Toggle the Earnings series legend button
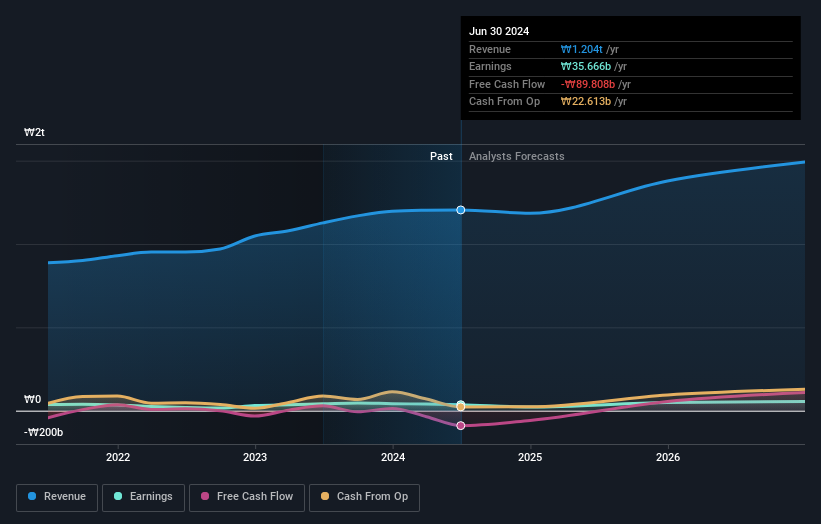Image resolution: width=821 pixels, height=524 pixels. 143,497
